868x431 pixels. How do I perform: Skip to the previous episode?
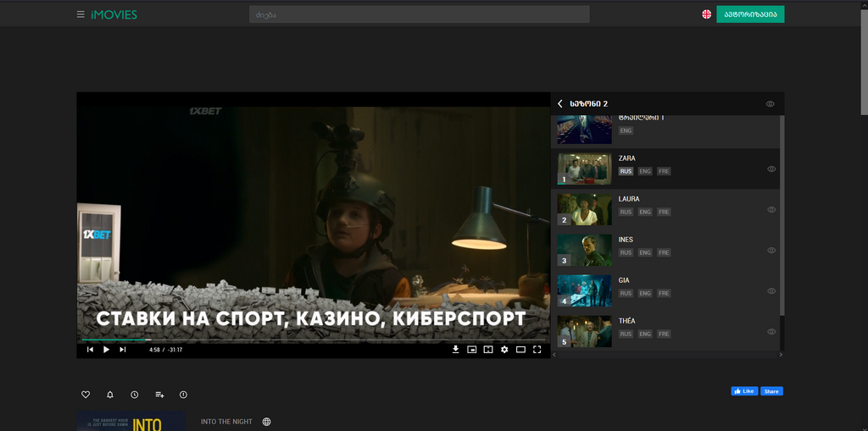pyautogui.click(x=90, y=349)
